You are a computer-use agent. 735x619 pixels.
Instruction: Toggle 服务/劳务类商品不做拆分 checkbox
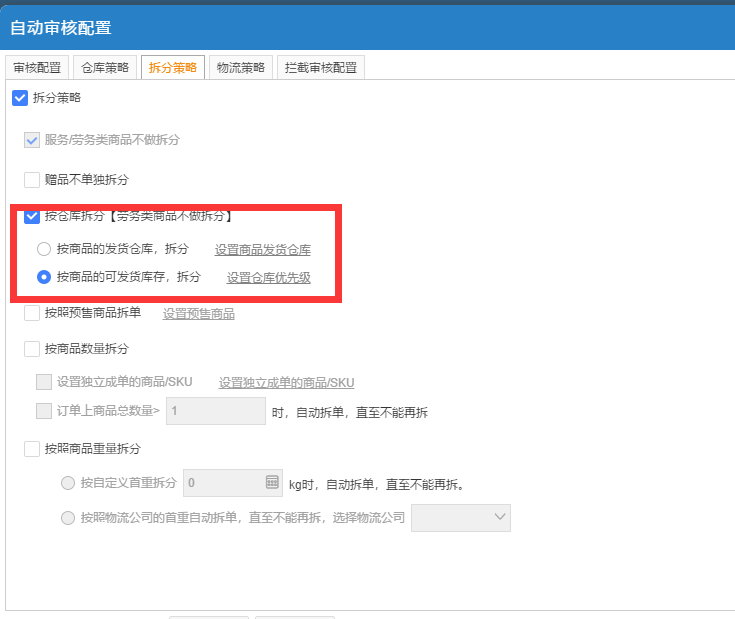click(x=32, y=140)
